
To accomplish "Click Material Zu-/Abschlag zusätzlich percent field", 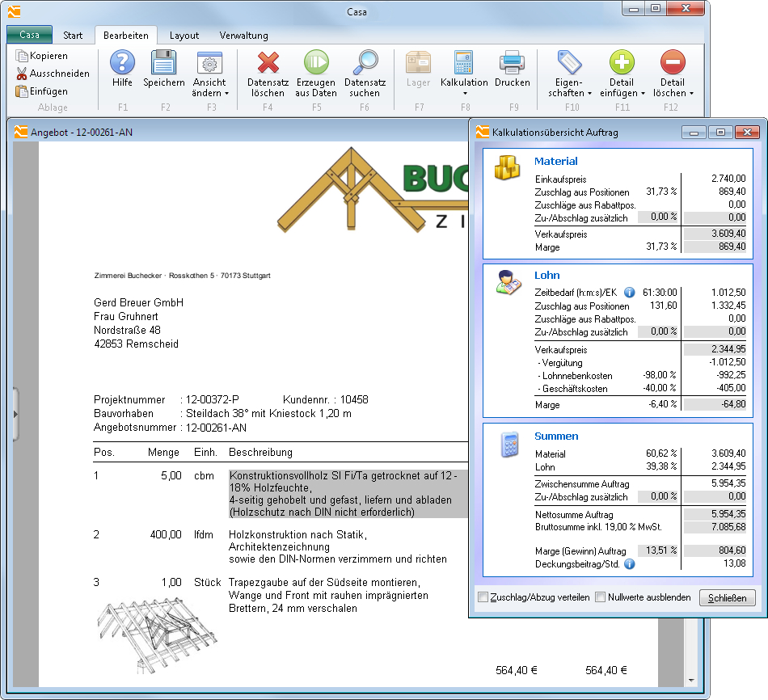I will [659, 217].
